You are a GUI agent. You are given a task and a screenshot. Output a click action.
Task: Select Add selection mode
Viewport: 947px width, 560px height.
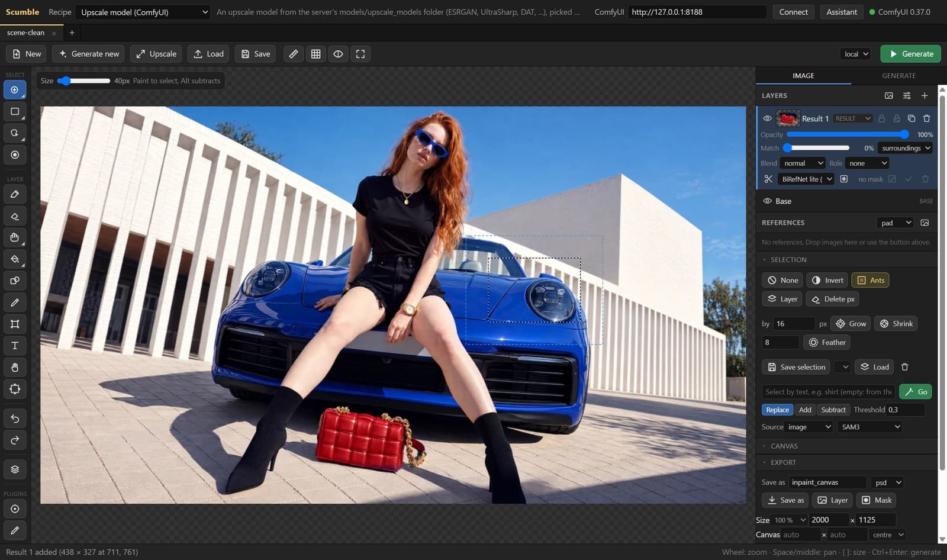click(x=805, y=410)
